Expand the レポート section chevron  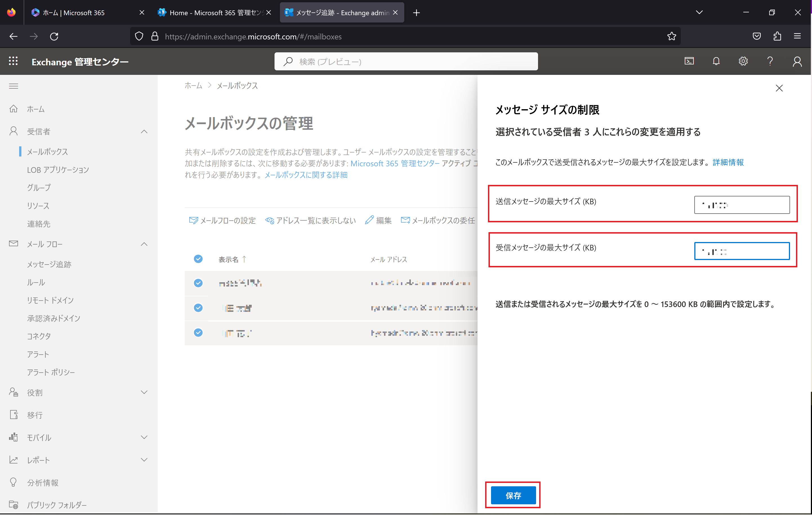tap(144, 460)
